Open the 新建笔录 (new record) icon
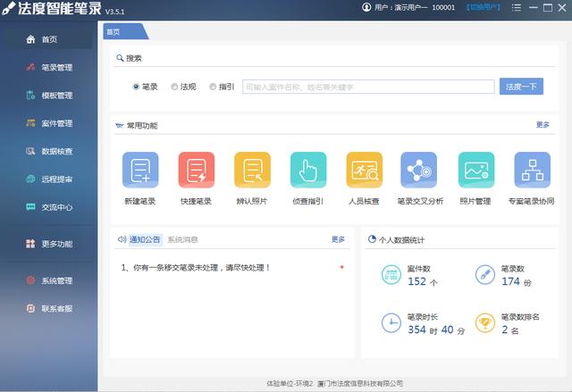Viewport: 572px width, 392px height. (140, 170)
